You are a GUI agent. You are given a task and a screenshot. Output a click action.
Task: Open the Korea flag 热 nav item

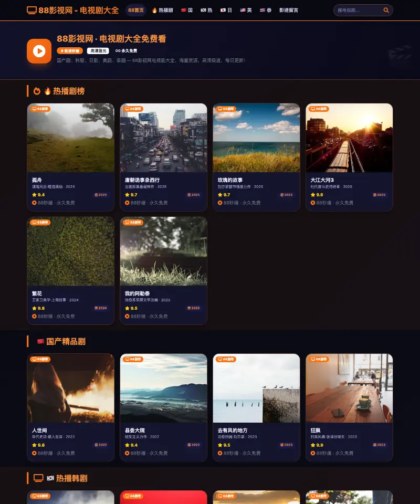coord(206,10)
